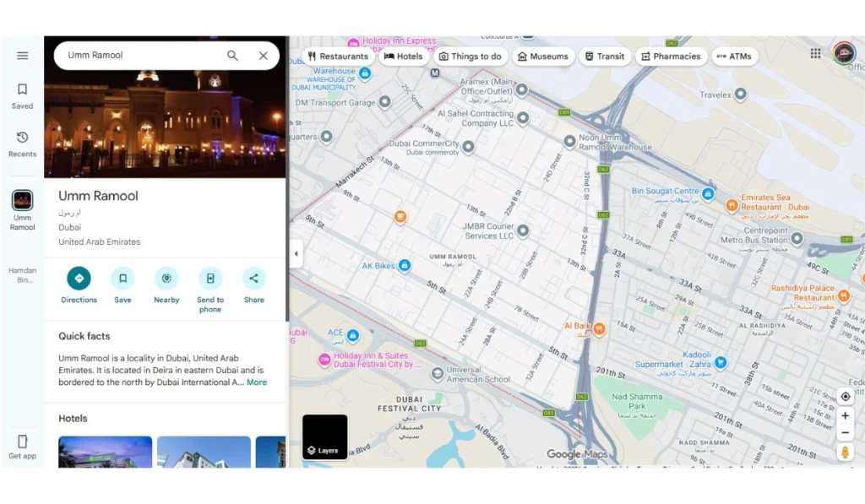Image resolution: width=865 pixels, height=504 pixels.
Task: Select the Things to do chip
Action: (470, 57)
